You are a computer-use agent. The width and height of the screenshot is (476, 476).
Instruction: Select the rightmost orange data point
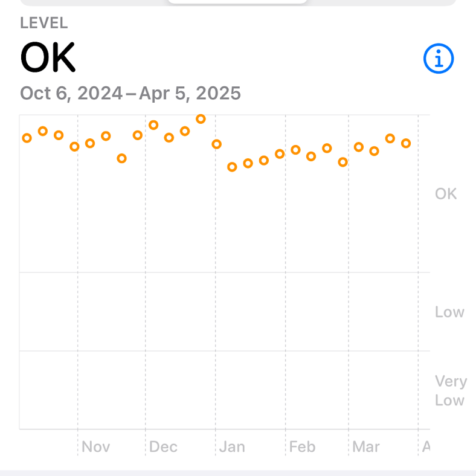[x=406, y=143]
